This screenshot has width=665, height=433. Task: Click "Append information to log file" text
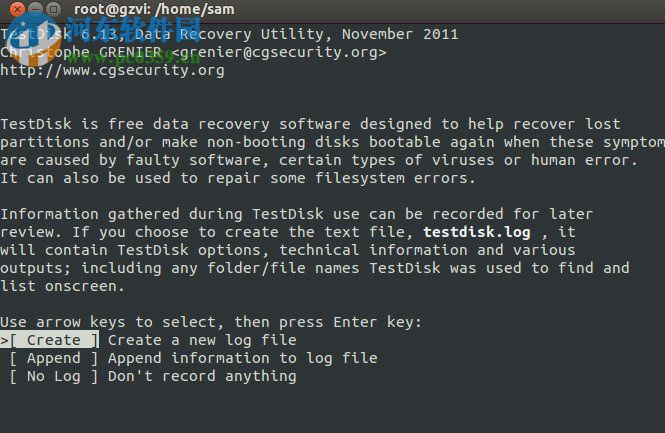coord(242,358)
